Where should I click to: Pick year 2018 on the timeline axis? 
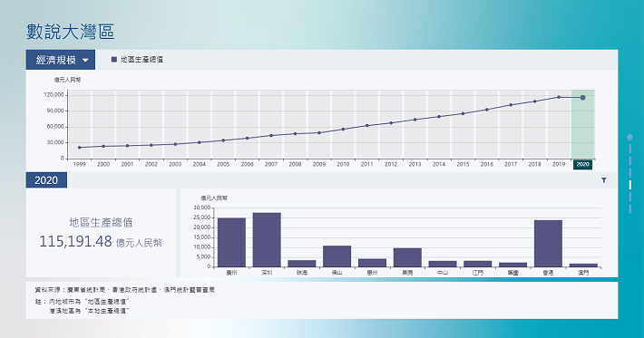(x=535, y=165)
